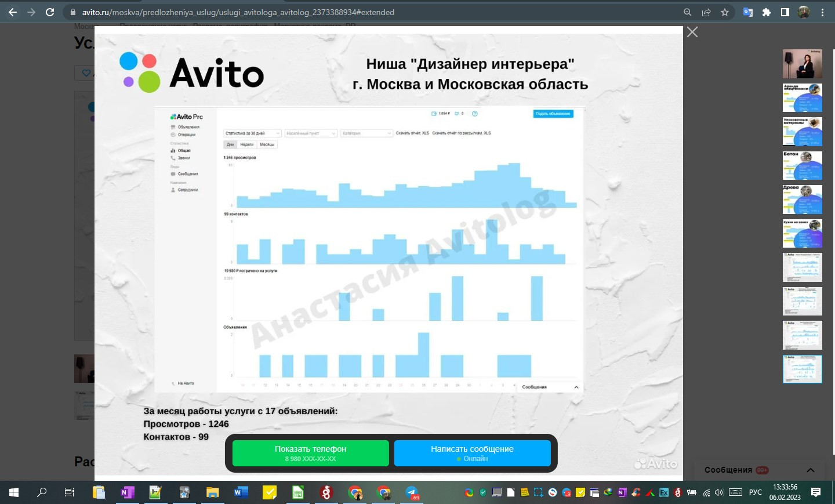Open Windows taskbar search

pyautogui.click(x=42, y=492)
